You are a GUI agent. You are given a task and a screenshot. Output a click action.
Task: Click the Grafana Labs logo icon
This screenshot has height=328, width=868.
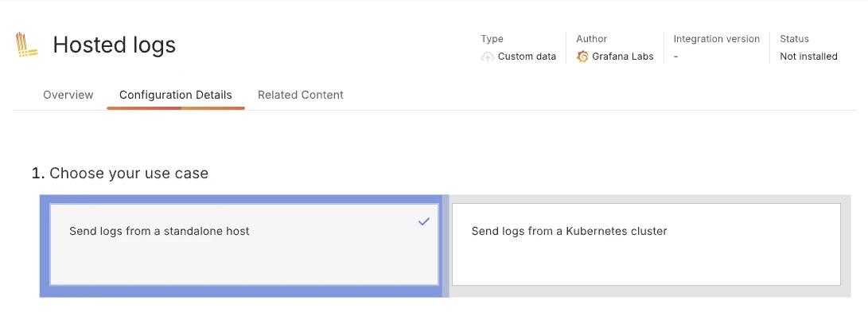coord(582,57)
